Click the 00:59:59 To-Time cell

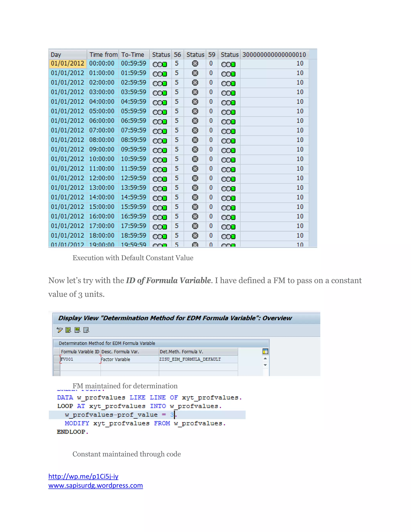134,63
